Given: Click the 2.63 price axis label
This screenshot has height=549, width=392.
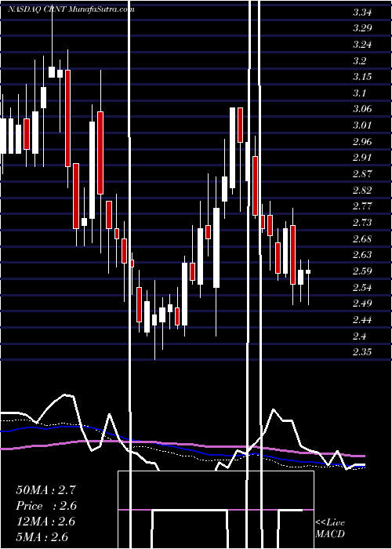Looking at the screenshot, I should pos(362,255).
